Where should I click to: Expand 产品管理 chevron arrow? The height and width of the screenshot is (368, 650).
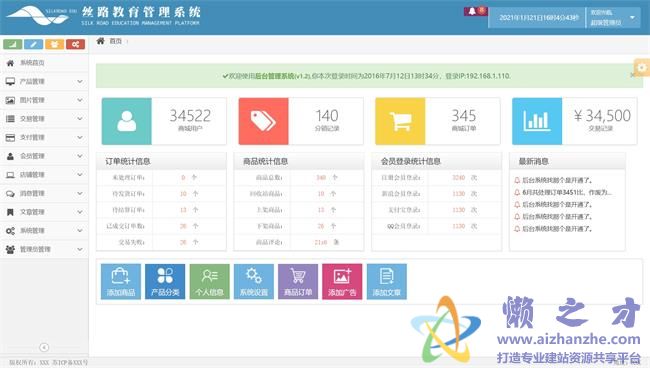[80, 82]
